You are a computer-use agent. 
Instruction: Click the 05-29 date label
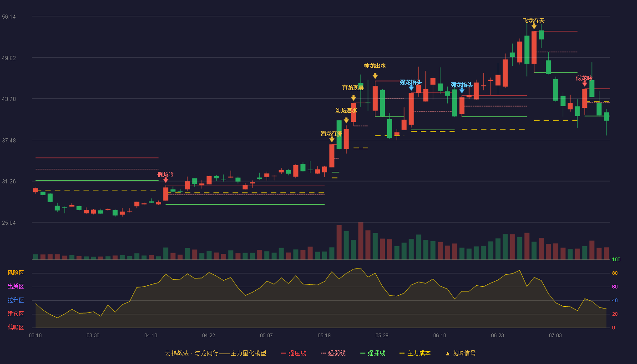pos(382,335)
